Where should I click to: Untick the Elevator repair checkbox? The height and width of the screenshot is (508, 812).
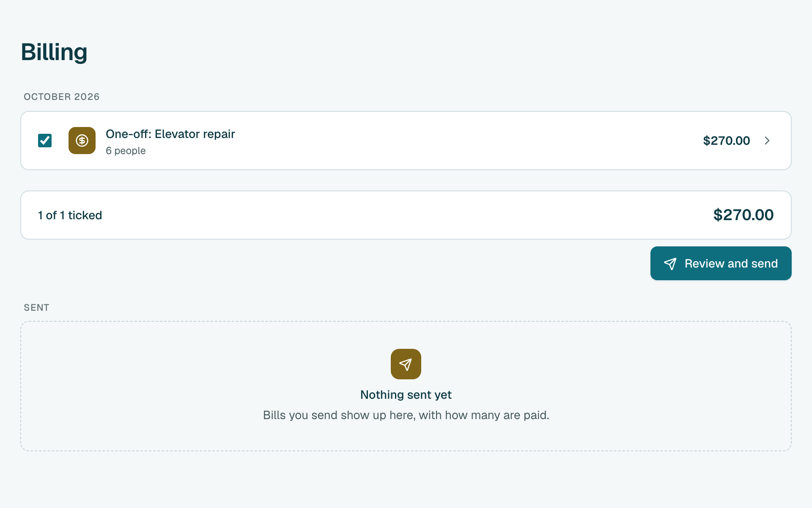coord(45,141)
